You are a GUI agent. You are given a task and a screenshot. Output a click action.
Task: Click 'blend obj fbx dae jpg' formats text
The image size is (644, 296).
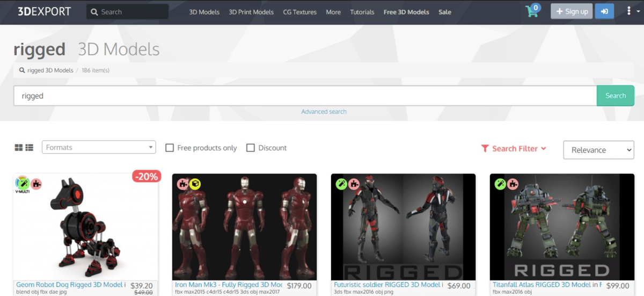41,293
